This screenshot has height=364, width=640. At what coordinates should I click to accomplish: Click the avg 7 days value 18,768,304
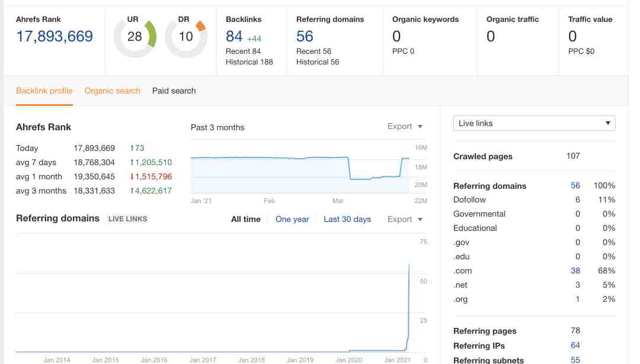(x=94, y=162)
